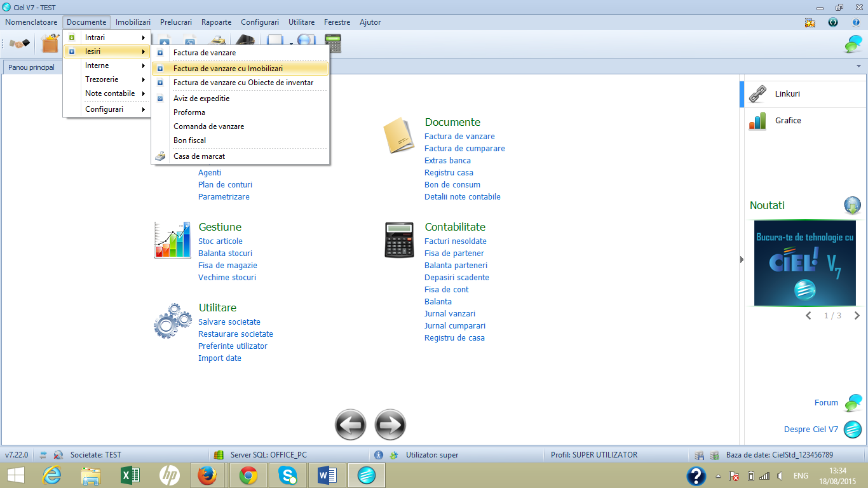Choose Aviz de expeditie menu item

pyautogui.click(x=240, y=98)
